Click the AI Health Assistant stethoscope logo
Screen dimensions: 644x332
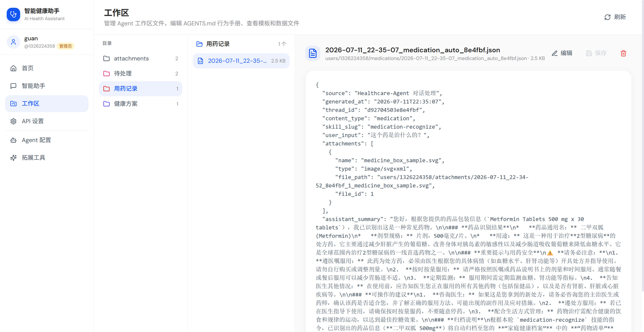pyautogui.click(x=13, y=14)
